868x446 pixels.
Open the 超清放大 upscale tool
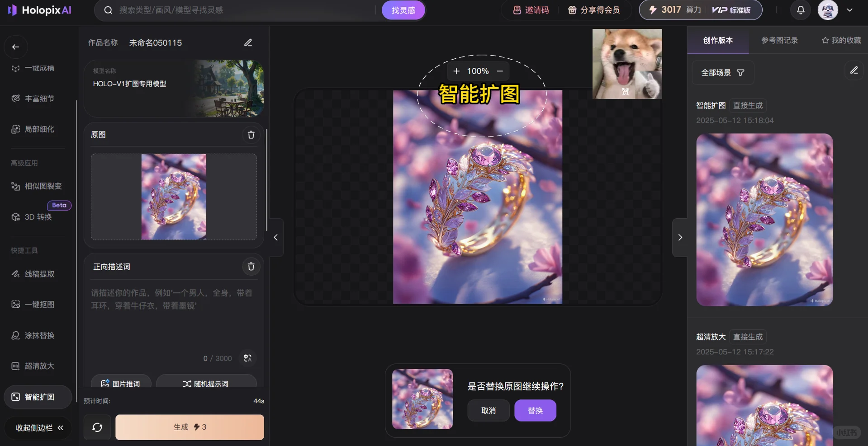tap(38, 366)
